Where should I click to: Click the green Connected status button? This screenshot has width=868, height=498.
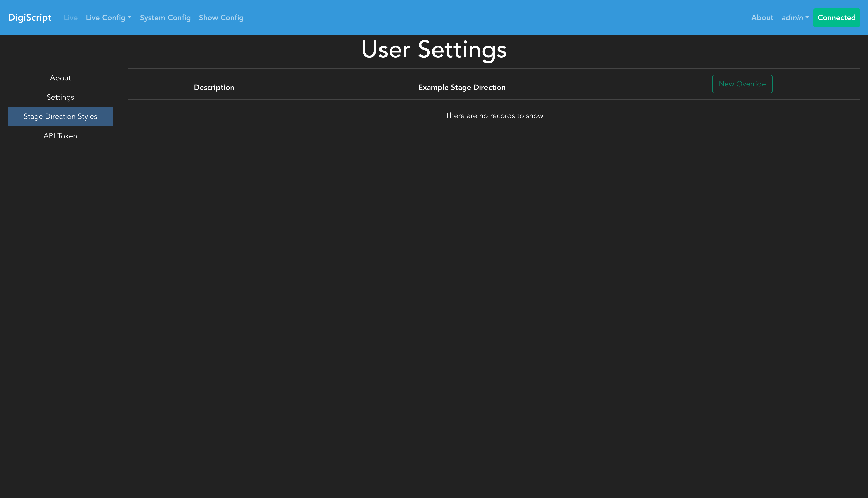(836, 17)
